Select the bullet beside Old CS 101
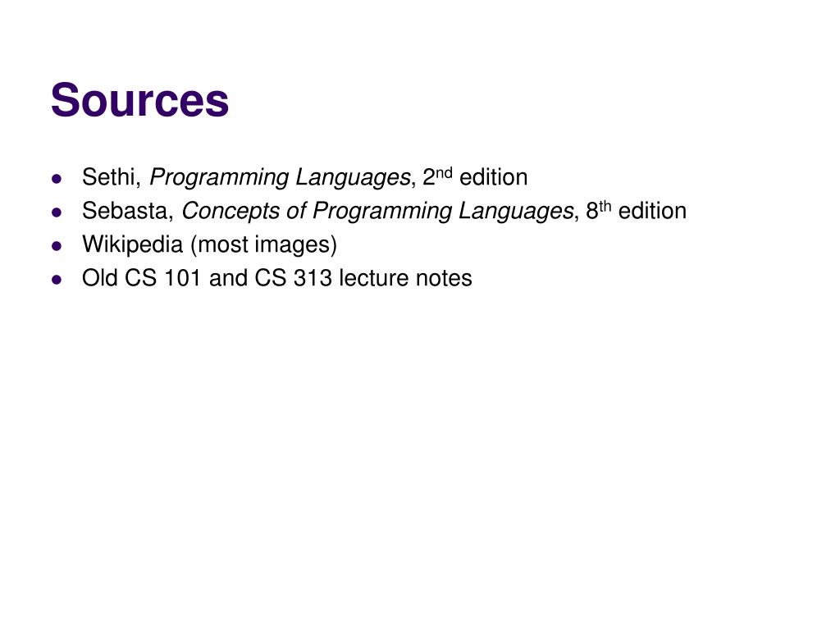The width and height of the screenshot is (840, 630). [57, 280]
